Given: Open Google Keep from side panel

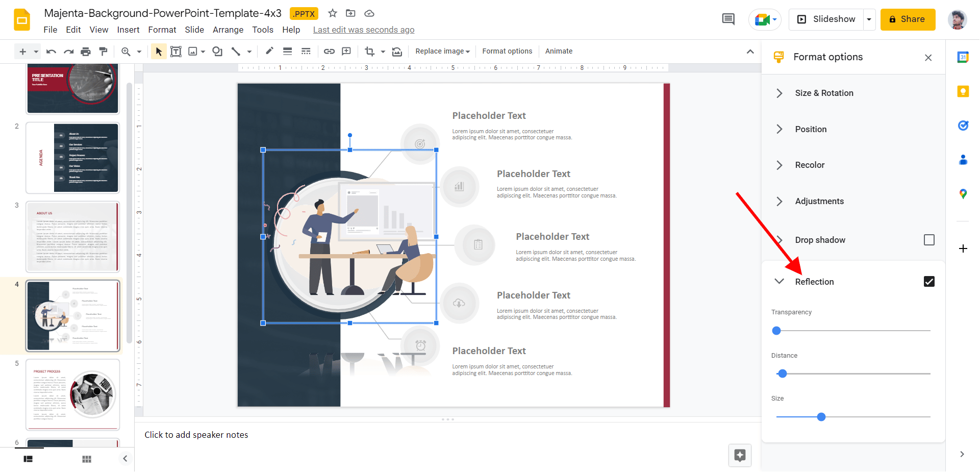Looking at the screenshot, I should (x=963, y=92).
